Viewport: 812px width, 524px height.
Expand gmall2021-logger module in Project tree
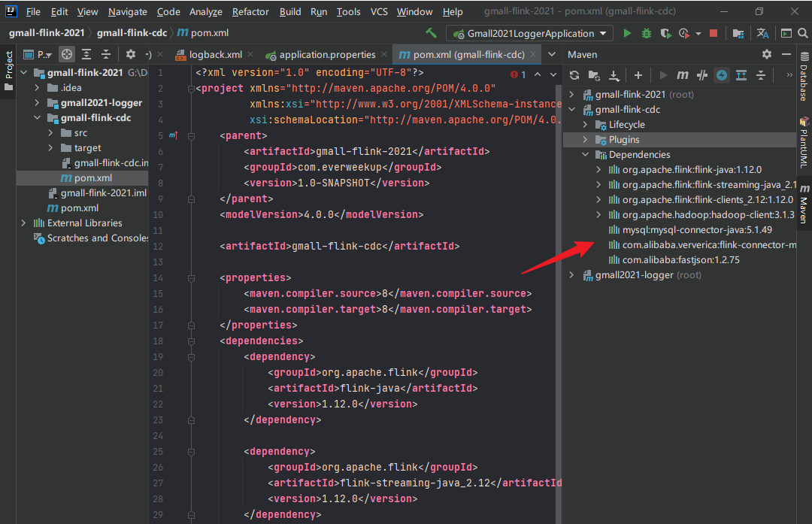tap(37, 102)
